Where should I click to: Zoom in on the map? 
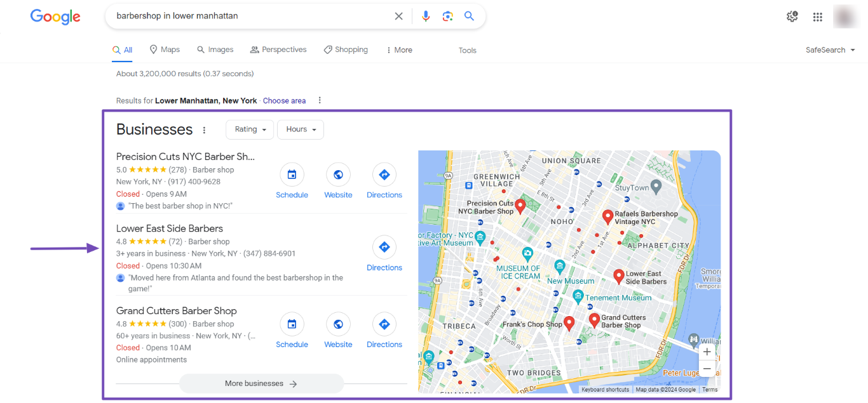click(x=707, y=352)
